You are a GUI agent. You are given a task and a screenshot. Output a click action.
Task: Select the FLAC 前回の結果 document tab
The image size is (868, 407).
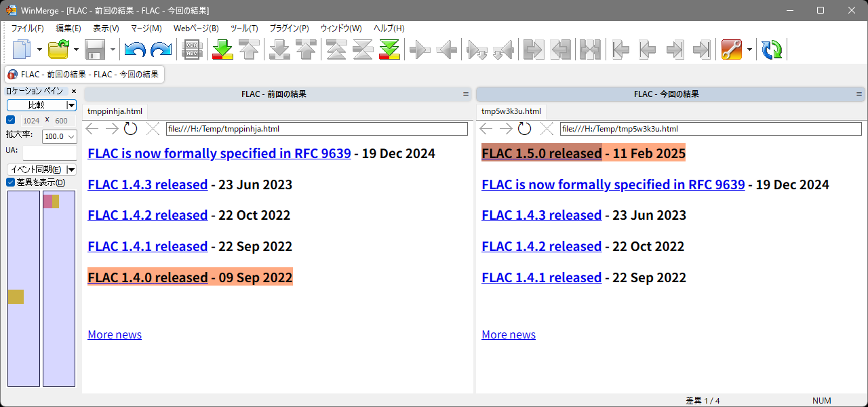coord(84,74)
